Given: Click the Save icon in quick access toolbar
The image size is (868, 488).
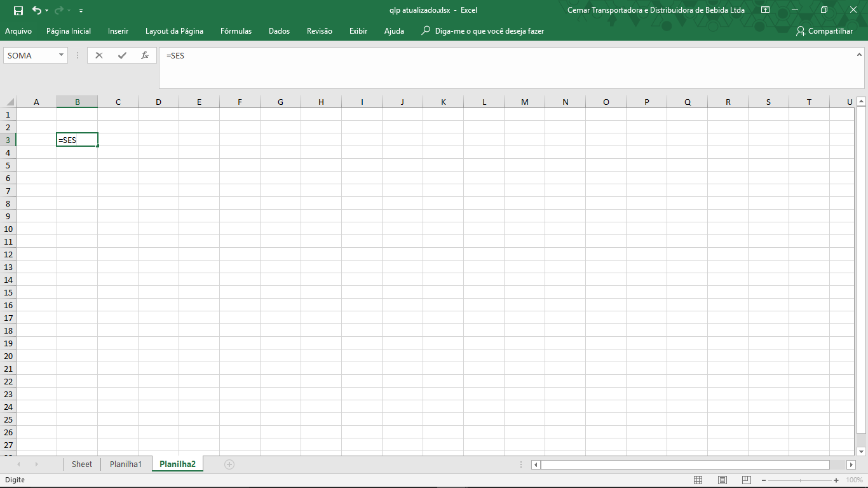Looking at the screenshot, I should coord(18,10).
